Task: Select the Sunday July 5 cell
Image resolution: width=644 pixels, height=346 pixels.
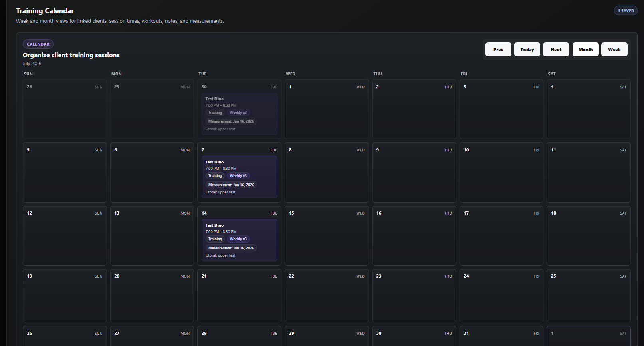Action: (65, 172)
